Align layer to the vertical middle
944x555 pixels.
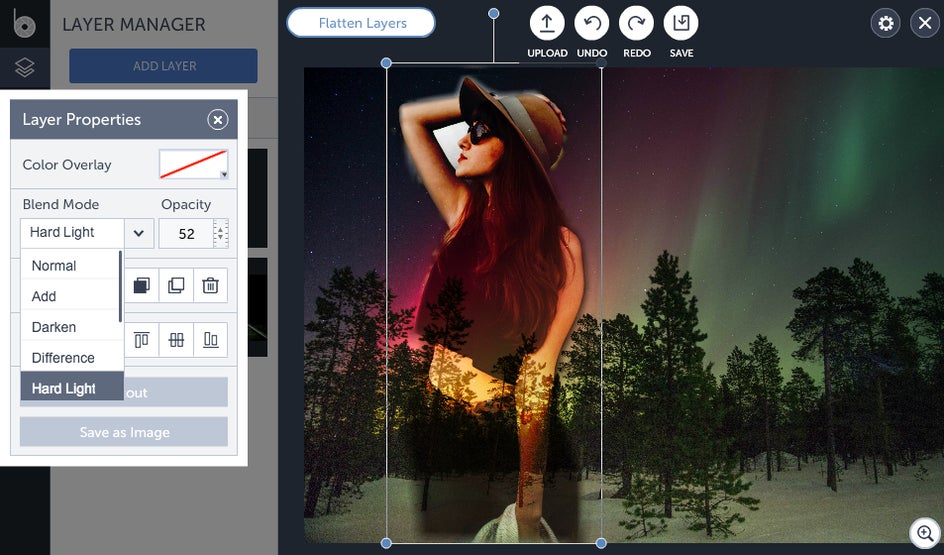[176, 340]
